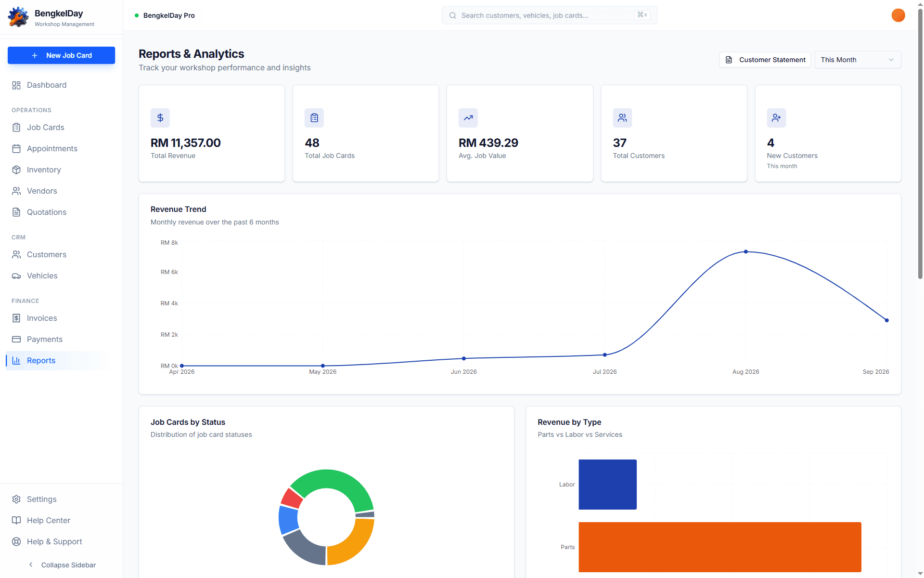This screenshot has width=924, height=578.
Task: Click the Total Revenue dollar icon
Action: [160, 118]
